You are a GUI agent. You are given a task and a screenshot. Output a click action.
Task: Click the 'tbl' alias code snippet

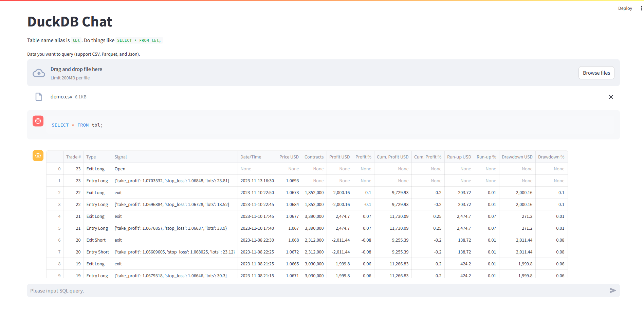click(76, 40)
